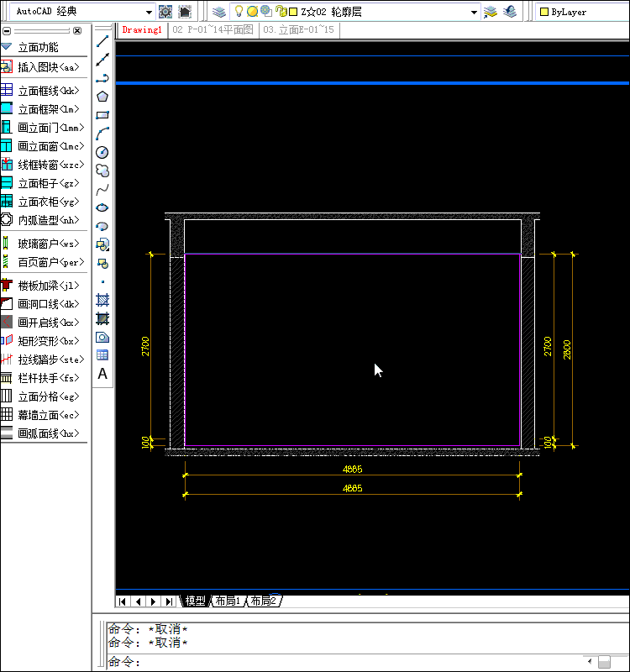Open Layer Properties Manager icon
630x672 pixels.
click(x=219, y=12)
